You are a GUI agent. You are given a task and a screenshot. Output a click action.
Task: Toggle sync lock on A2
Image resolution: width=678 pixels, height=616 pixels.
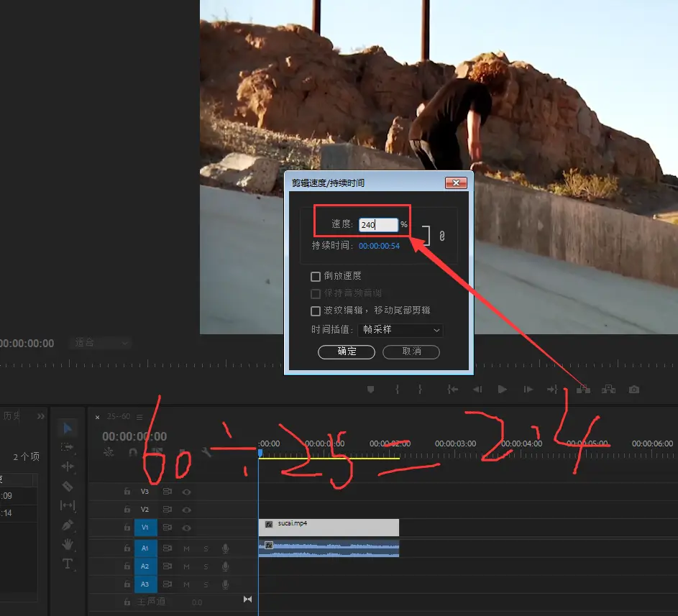[168, 566]
